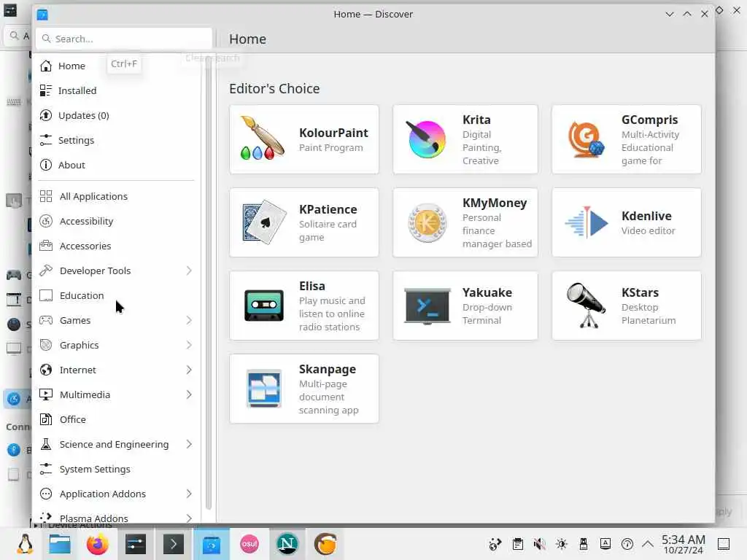Select the Education category
This screenshot has width=747, height=560.
[117, 295]
